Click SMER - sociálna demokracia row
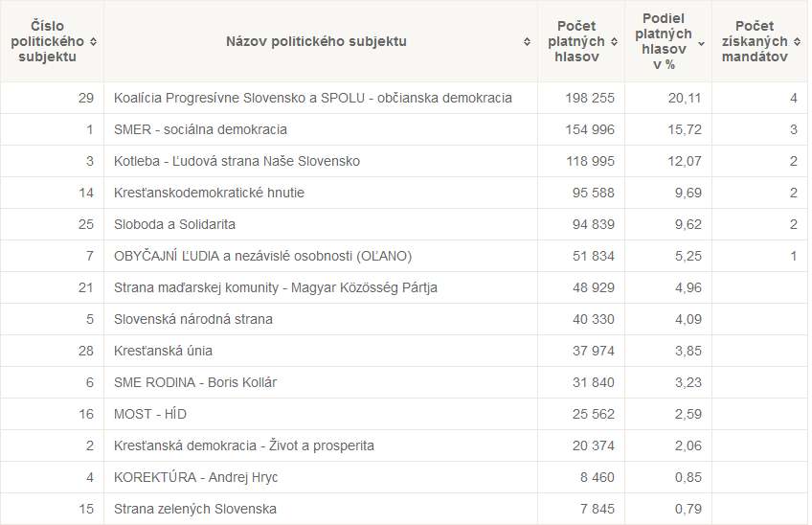Screen dimensions: 812x525 click(x=200, y=129)
